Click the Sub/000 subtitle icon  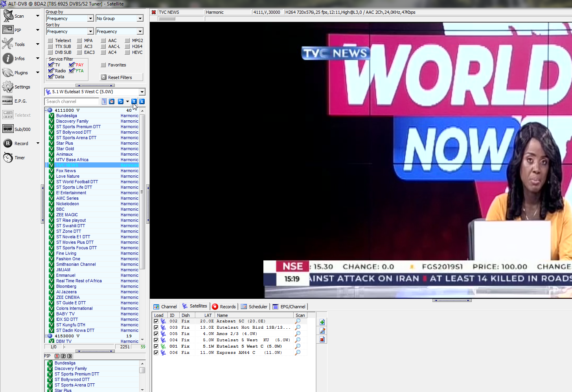[x=8, y=129]
